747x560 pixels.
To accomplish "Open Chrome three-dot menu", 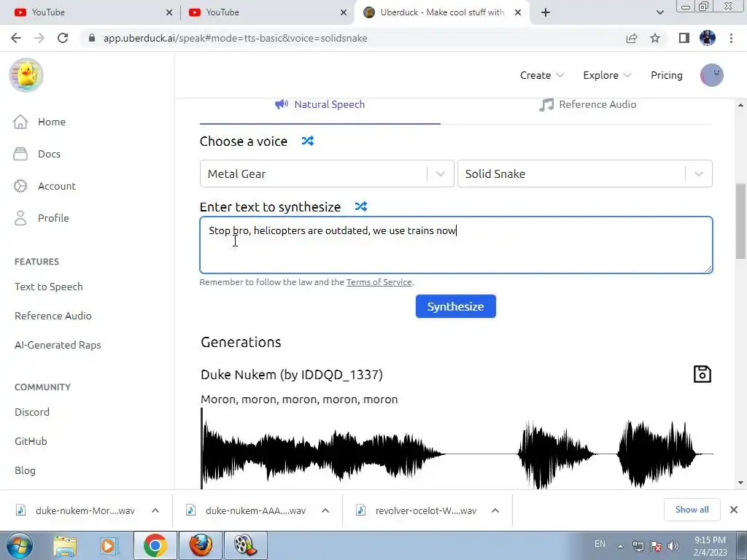I will (x=731, y=38).
